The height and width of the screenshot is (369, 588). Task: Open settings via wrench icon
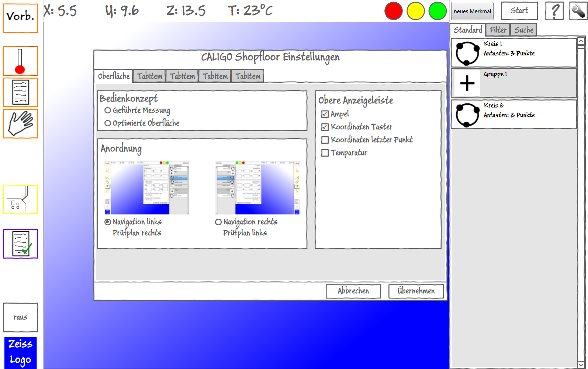tap(578, 11)
